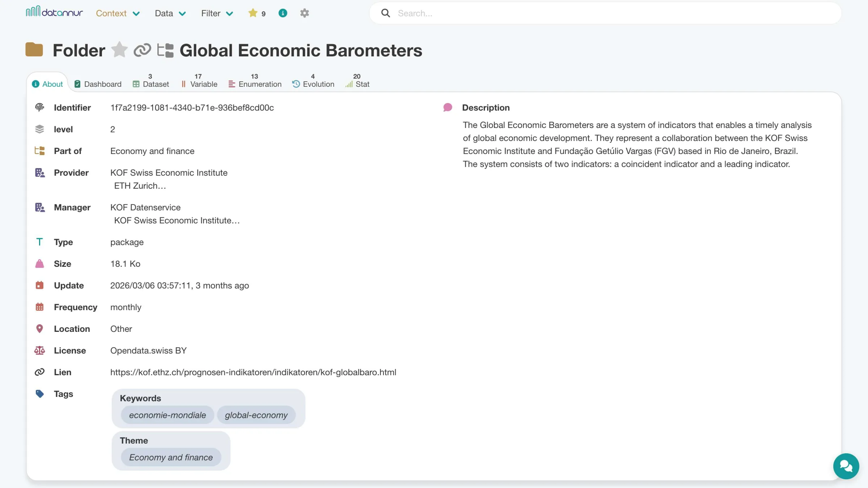Click the 18.1 Ko size value
The width and height of the screenshot is (868, 488).
125,264
